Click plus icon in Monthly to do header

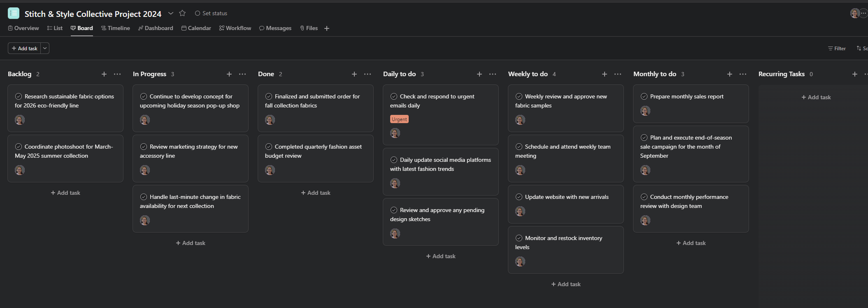730,74
